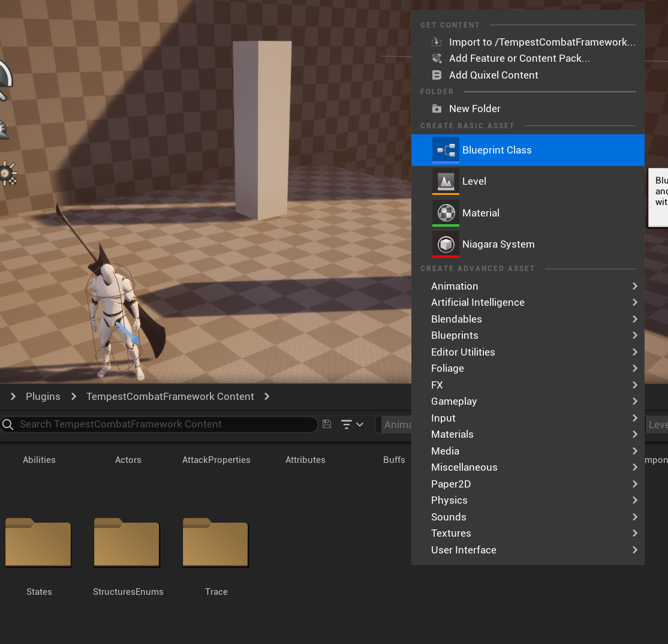The image size is (668, 644).
Task: Select the Blueprint Class icon
Action: [444, 150]
